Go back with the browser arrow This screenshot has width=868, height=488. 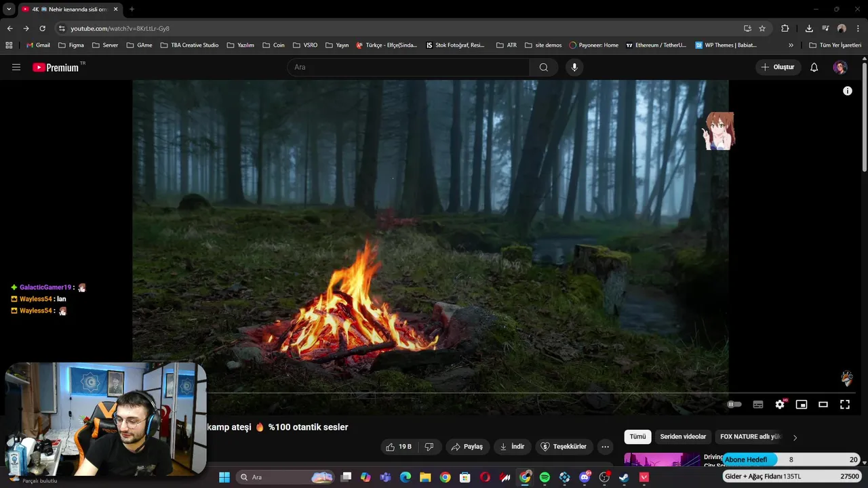coord(9,28)
